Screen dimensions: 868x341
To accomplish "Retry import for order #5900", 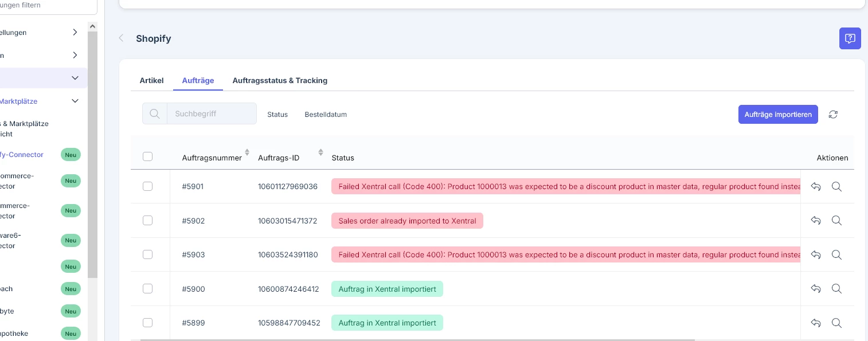I will click(x=816, y=289).
